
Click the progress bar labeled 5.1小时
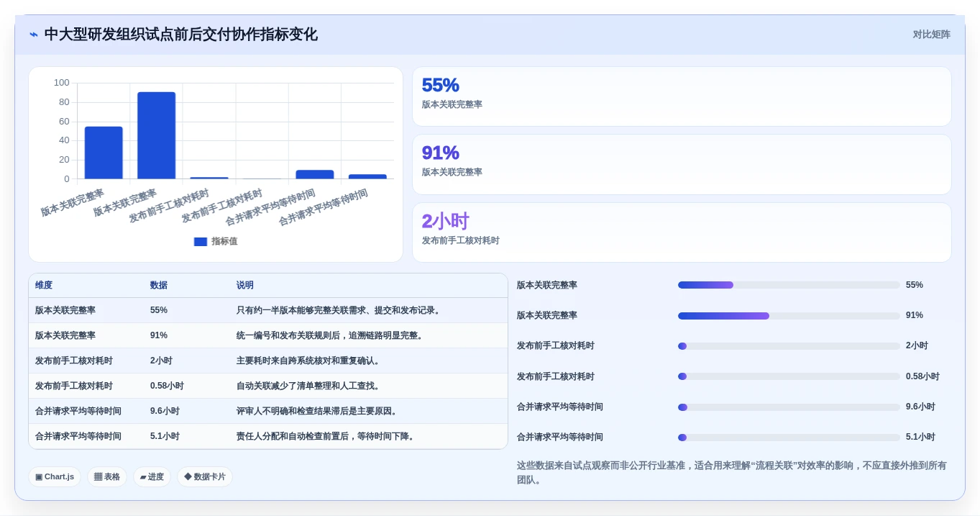789,438
